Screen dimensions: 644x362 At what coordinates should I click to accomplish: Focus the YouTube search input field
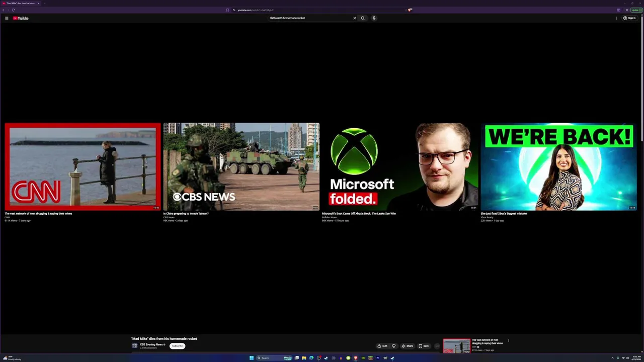[309, 18]
